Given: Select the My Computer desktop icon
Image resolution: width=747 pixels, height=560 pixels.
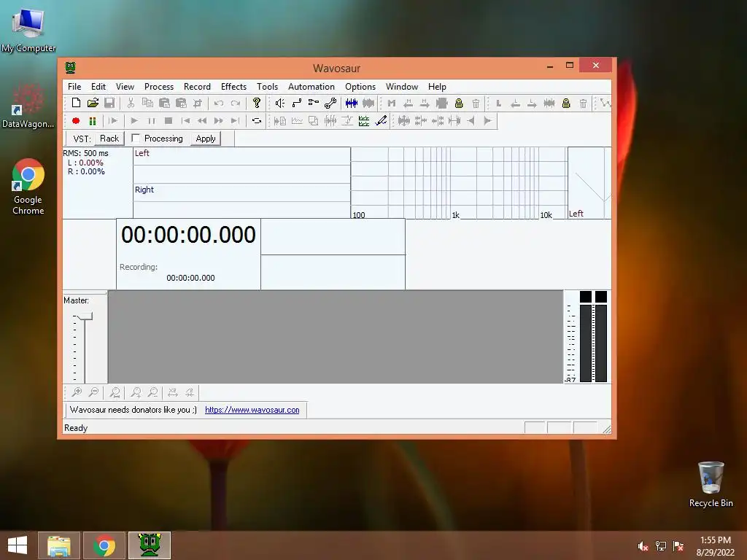Looking at the screenshot, I should click(28, 29).
